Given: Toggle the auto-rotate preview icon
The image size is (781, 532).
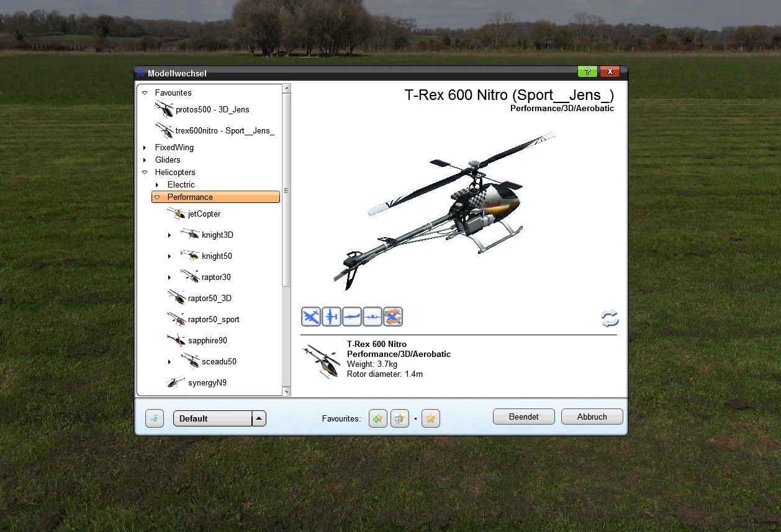Looking at the screenshot, I should coord(393,317).
